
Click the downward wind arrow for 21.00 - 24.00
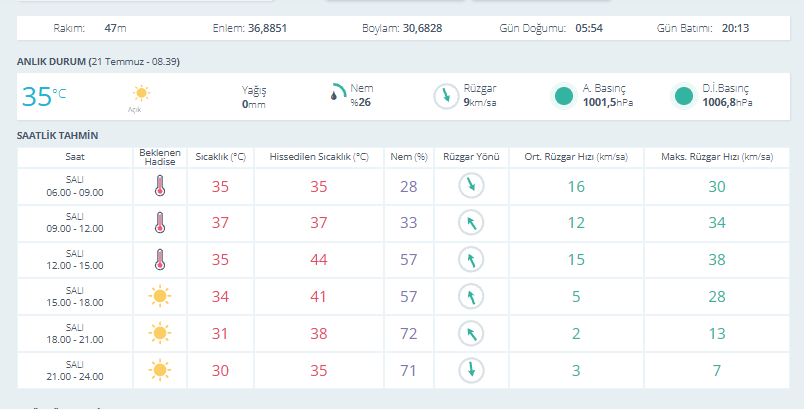(471, 370)
